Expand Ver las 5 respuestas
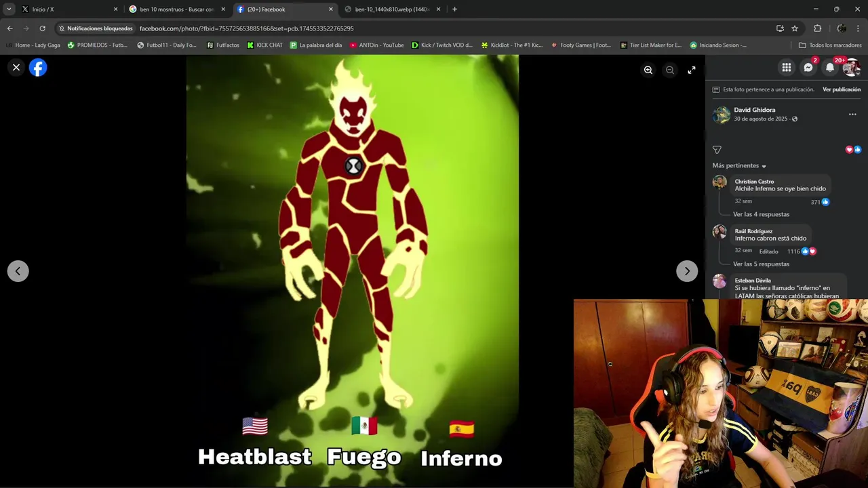The height and width of the screenshot is (488, 868). coord(761,264)
